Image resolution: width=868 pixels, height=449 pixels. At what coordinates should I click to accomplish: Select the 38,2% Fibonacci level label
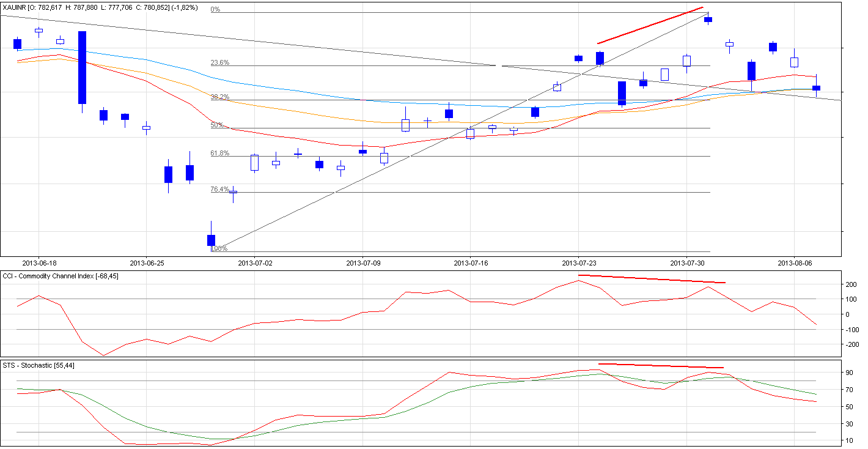pyautogui.click(x=220, y=97)
